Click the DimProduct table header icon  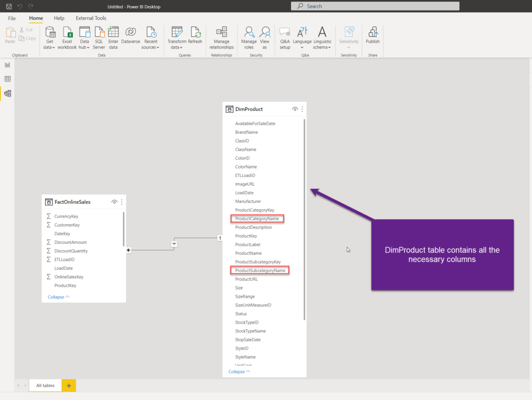coord(229,109)
